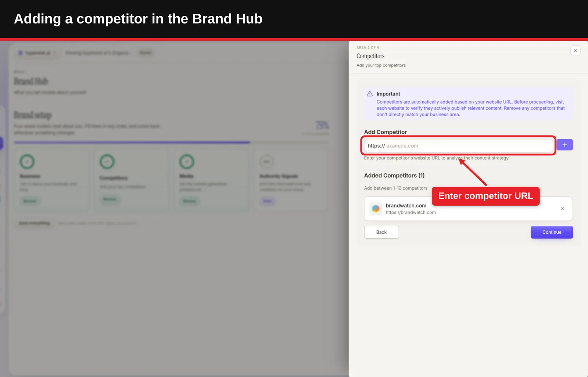Open the blurred Authority Signals card
Screen dimensions: 588x377
pyautogui.click(x=291, y=180)
